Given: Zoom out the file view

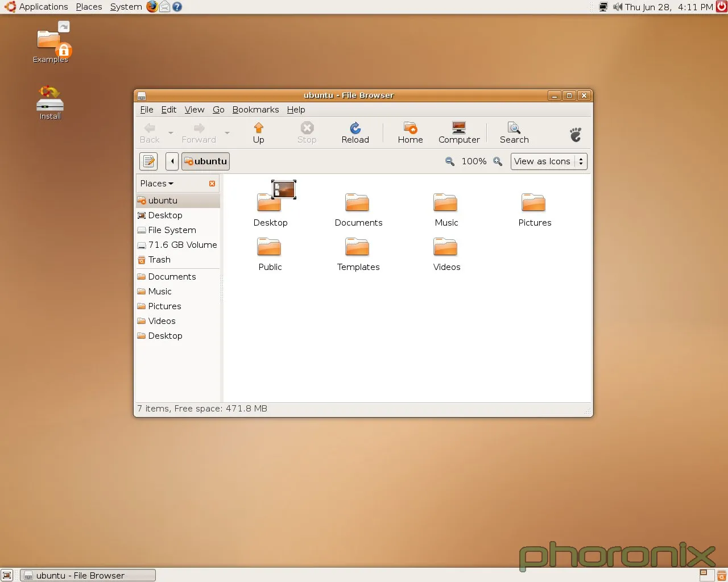Looking at the screenshot, I should click(x=450, y=161).
